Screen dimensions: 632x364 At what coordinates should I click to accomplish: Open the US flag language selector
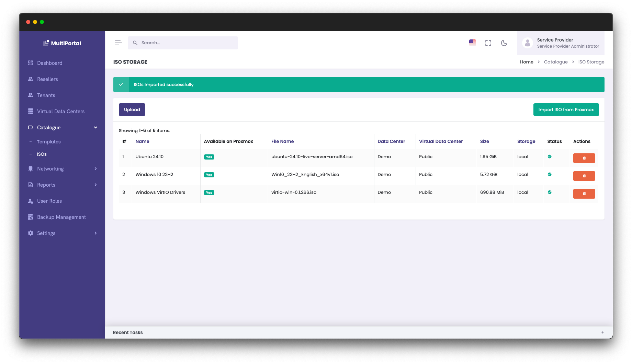[x=473, y=43]
